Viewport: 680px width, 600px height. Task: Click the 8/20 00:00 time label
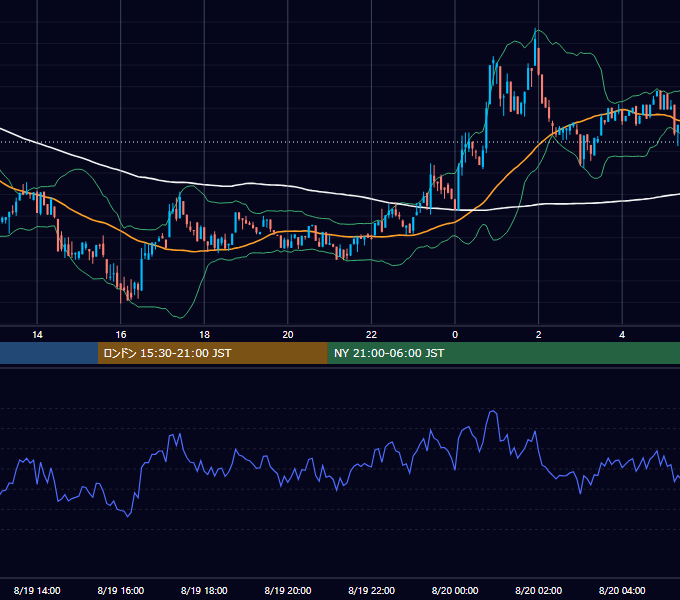(455, 590)
